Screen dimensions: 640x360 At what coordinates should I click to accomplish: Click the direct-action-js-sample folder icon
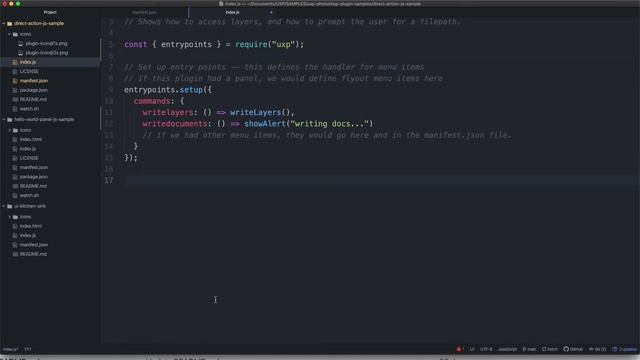click(9, 24)
